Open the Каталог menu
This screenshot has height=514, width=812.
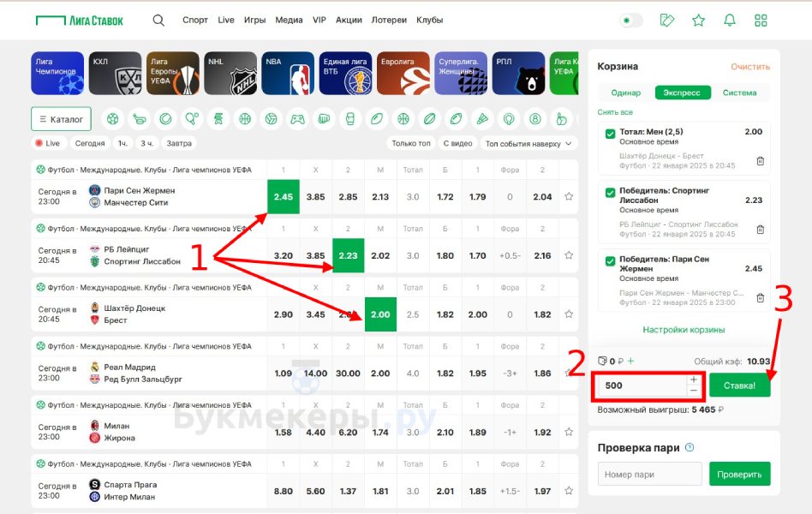tap(61, 119)
